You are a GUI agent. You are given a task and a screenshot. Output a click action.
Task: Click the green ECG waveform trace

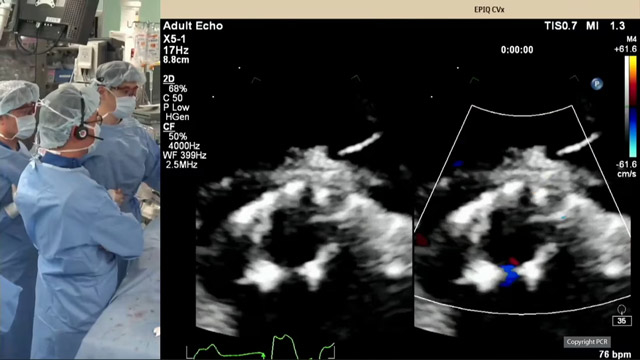[261, 347]
